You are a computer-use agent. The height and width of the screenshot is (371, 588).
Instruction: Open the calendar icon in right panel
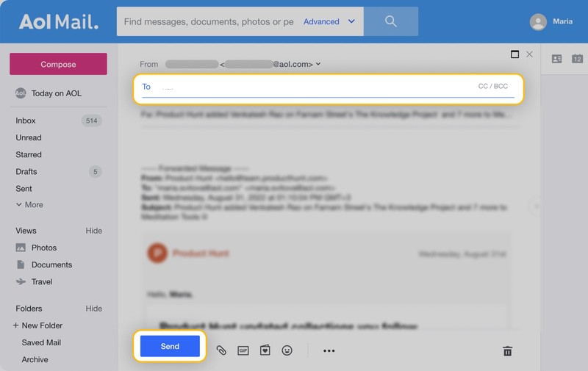pos(577,59)
